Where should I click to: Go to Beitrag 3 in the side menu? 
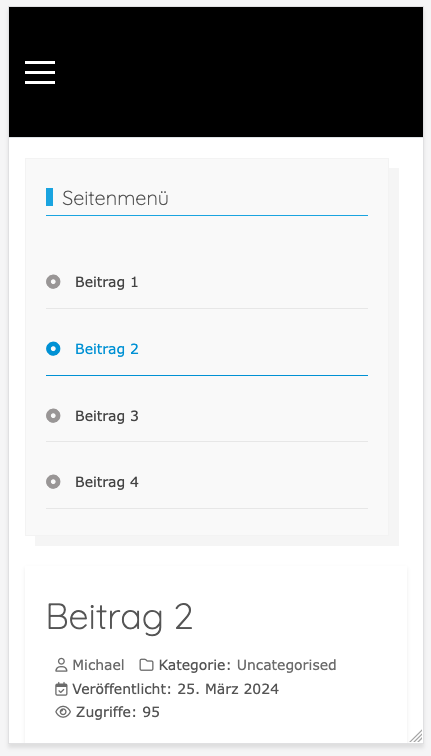(x=107, y=416)
